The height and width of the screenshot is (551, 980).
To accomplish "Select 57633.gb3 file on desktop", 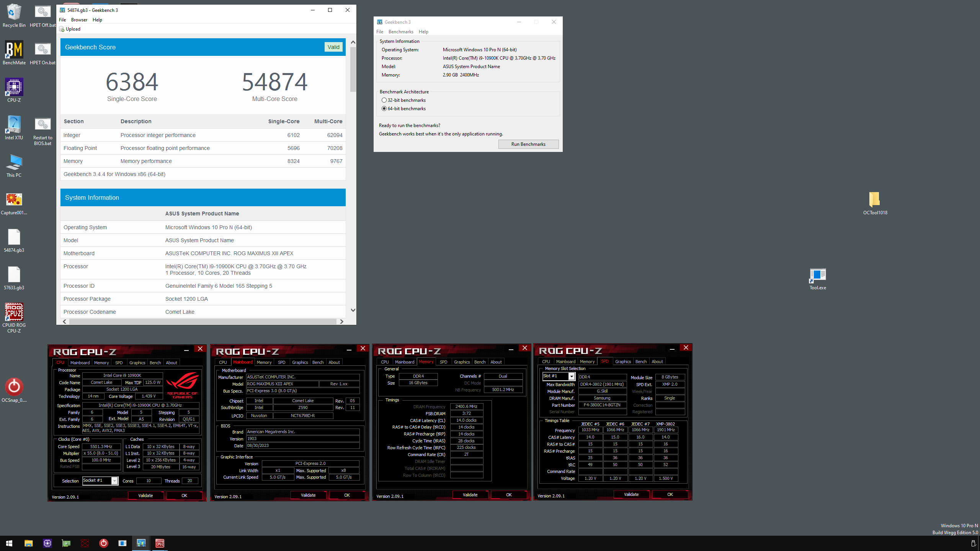I will 14,278.
